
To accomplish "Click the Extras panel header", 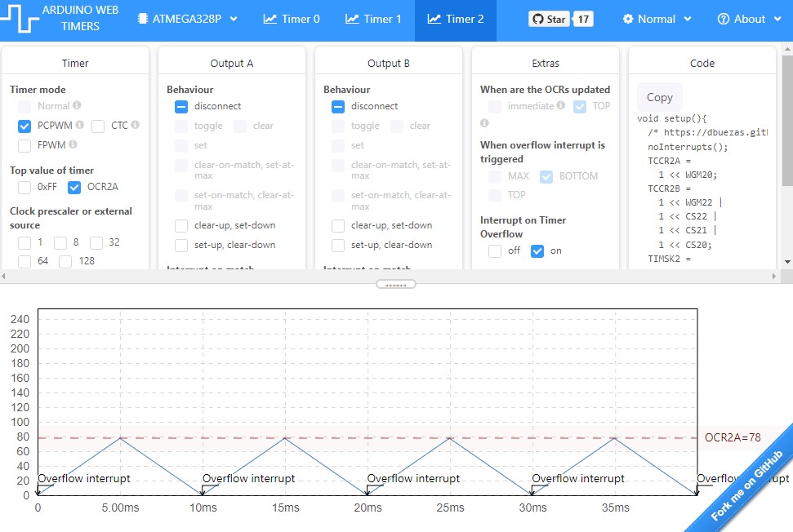I will click(x=546, y=63).
